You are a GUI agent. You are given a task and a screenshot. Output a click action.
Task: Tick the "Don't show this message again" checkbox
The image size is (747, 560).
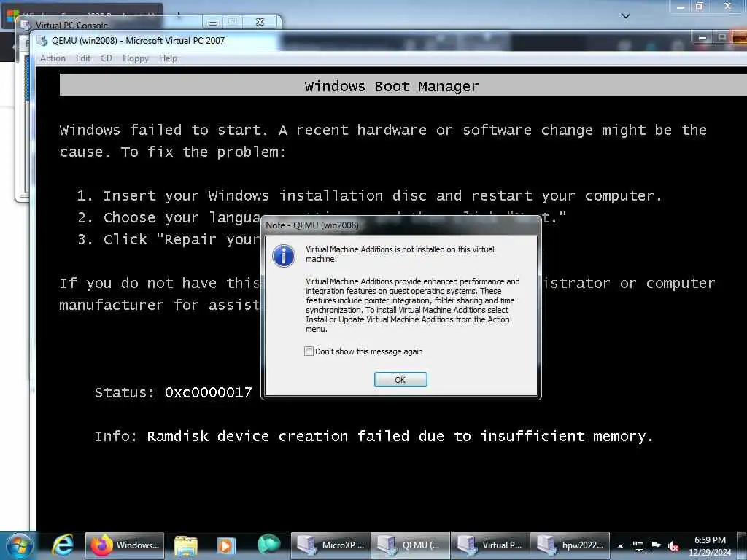pyautogui.click(x=309, y=351)
